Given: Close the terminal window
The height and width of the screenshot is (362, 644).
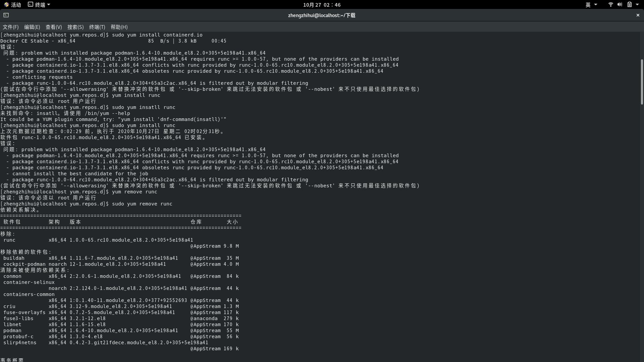Looking at the screenshot, I should (x=638, y=15).
